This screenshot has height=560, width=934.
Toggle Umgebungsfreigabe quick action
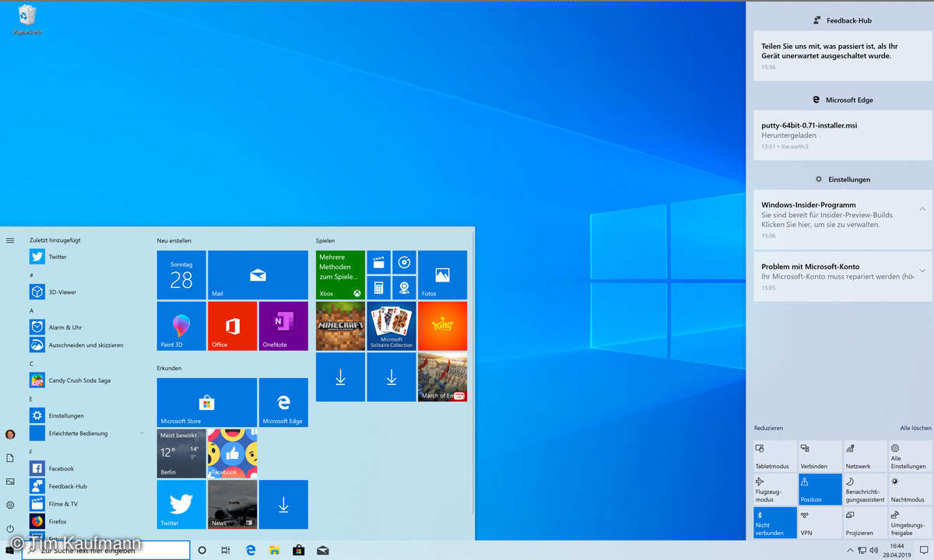point(910,523)
